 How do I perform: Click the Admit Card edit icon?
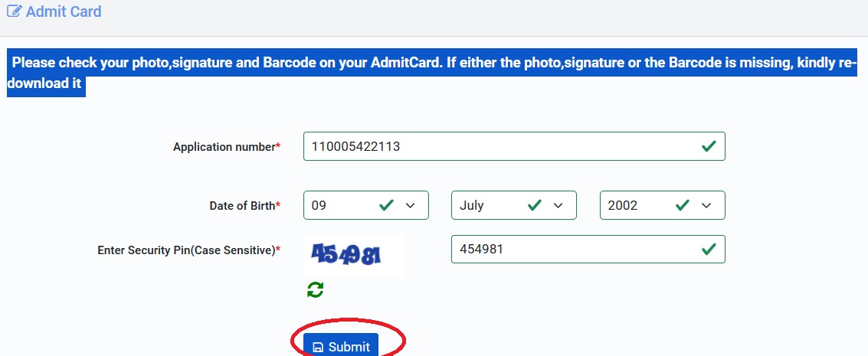click(15, 11)
